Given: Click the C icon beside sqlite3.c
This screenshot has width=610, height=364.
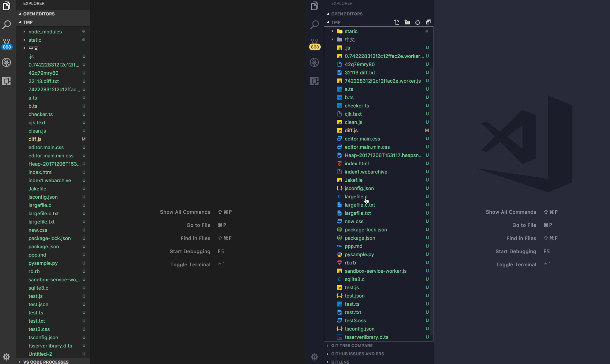Looking at the screenshot, I should point(340,279).
